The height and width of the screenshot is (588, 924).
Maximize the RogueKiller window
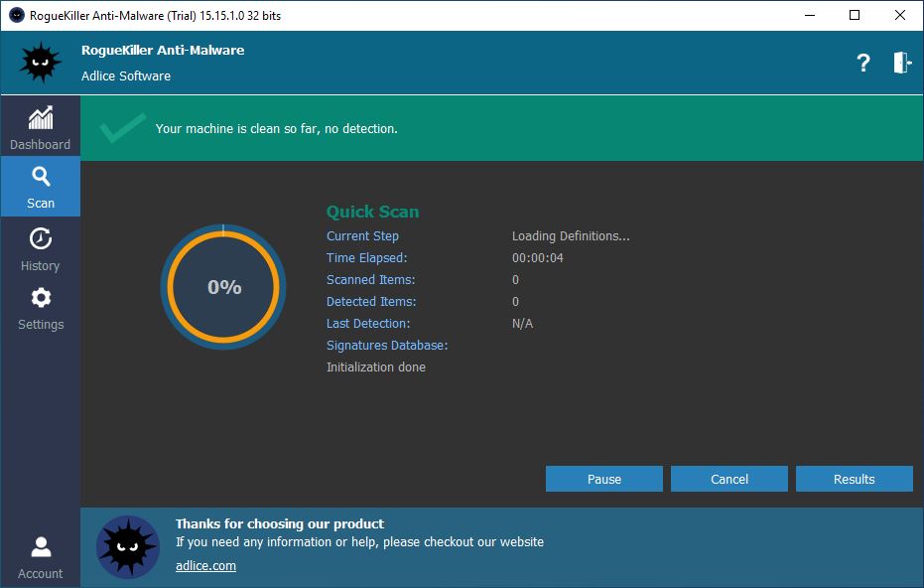coord(855,15)
